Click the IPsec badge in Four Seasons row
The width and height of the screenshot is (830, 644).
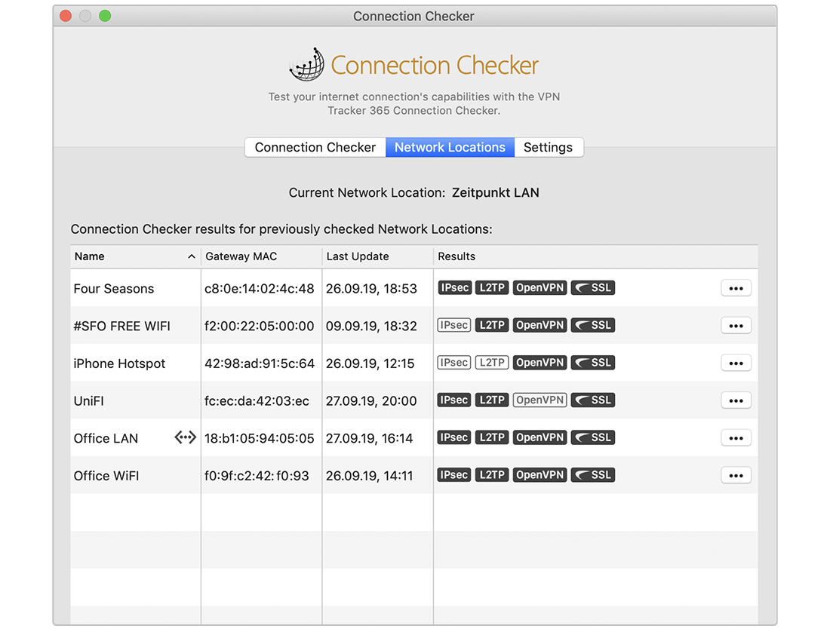[x=453, y=288]
